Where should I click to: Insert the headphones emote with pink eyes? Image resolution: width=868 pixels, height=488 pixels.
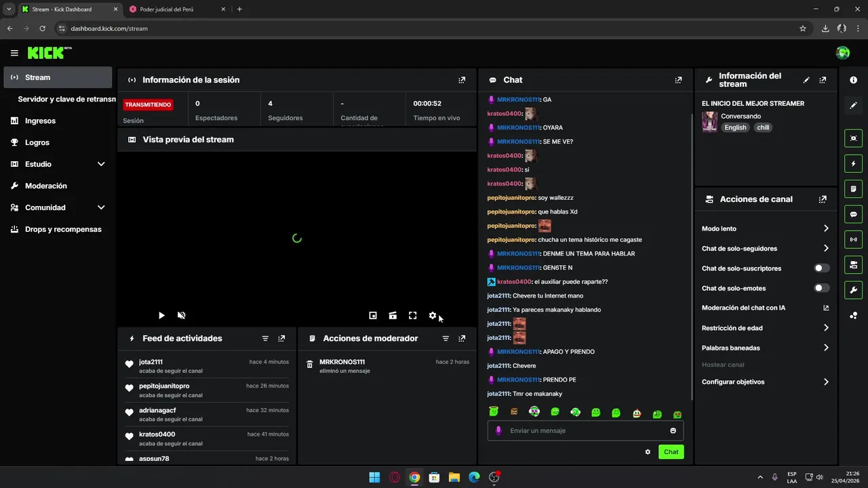pos(534,412)
